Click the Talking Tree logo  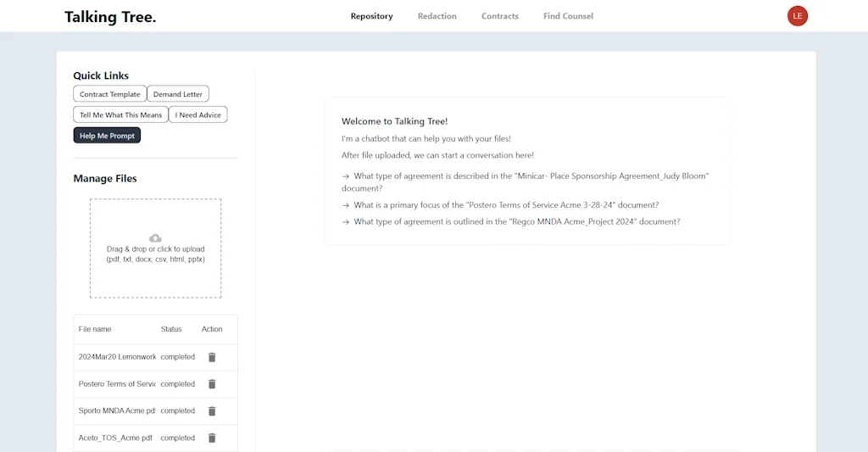110,16
